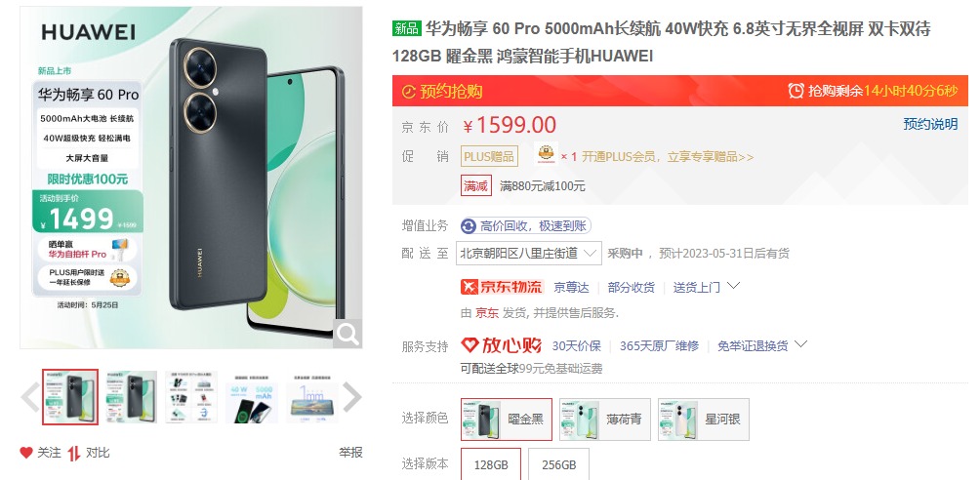Image resolution: width=980 pixels, height=480 pixels.
Task: Click the 对比 compare icon
Action: pyautogui.click(x=74, y=453)
